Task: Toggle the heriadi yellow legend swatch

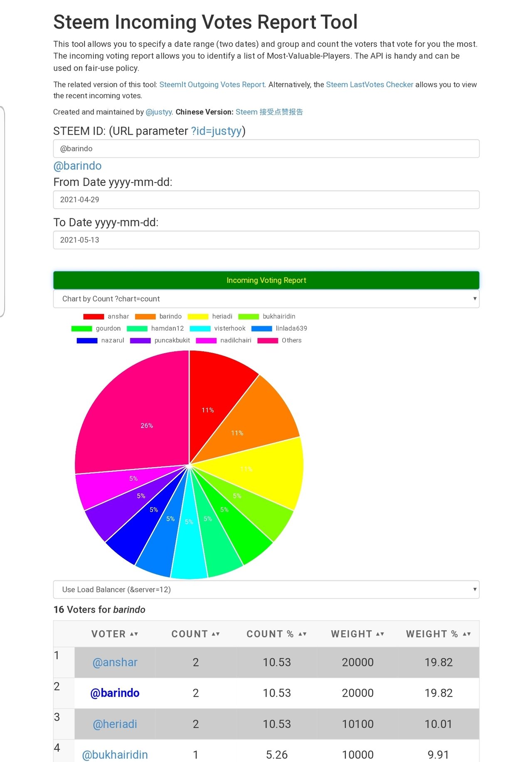Action: pos(198,317)
